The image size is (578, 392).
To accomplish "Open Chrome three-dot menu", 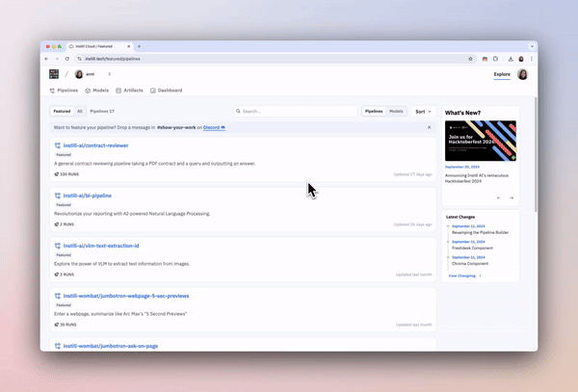I will click(x=532, y=59).
